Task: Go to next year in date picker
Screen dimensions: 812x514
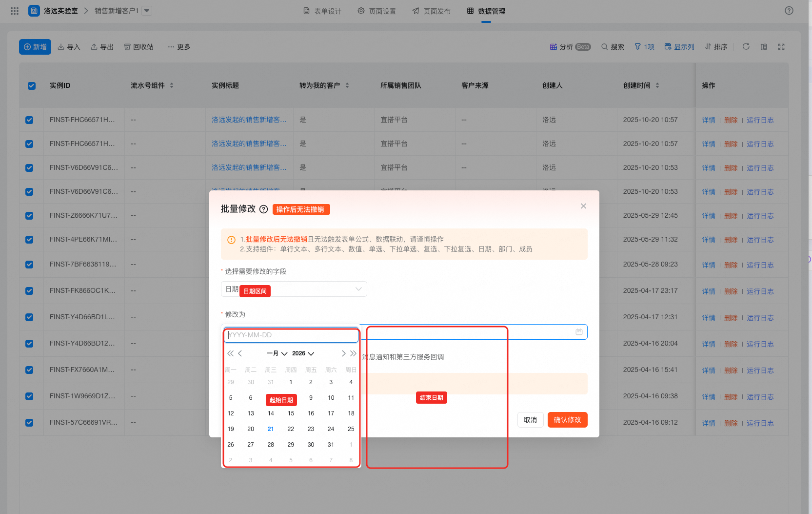Action: pyautogui.click(x=354, y=353)
